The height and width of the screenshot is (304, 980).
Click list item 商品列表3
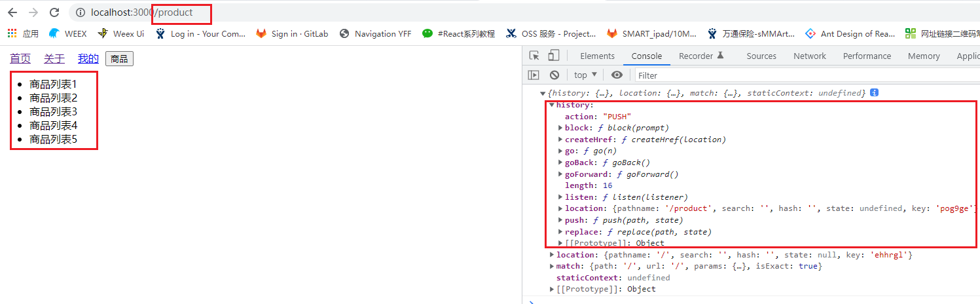pos(53,112)
